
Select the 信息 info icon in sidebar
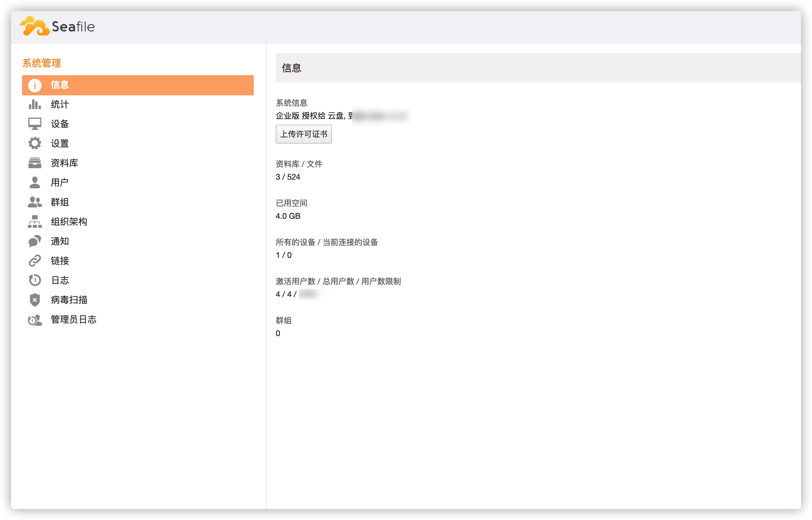click(35, 86)
